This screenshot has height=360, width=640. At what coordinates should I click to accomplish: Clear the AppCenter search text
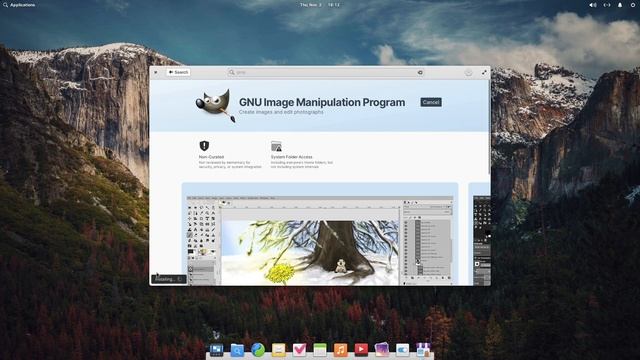pos(420,72)
